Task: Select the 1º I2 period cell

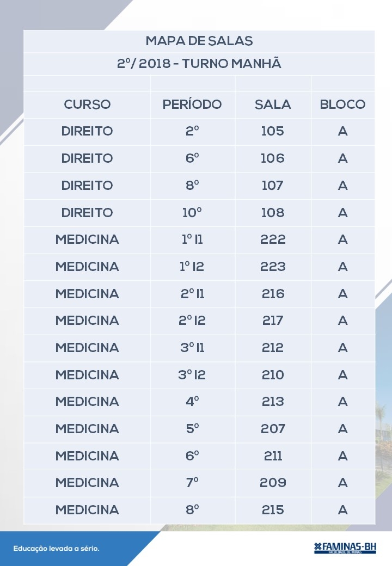Action: pyautogui.click(x=192, y=266)
